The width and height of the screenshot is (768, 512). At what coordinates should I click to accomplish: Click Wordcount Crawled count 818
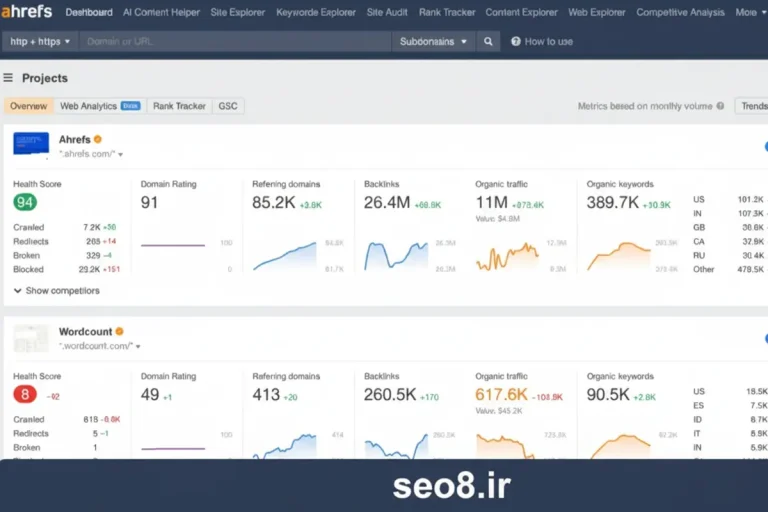point(91,419)
